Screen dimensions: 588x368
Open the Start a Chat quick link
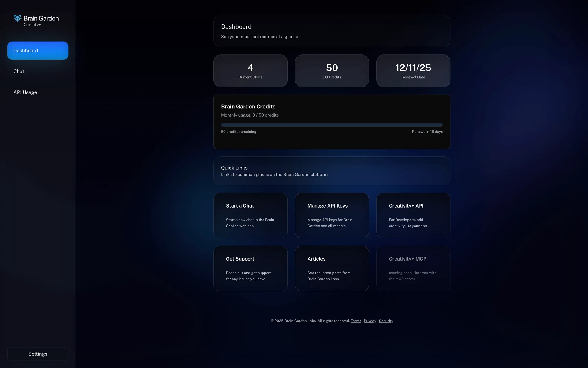(250, 216)
